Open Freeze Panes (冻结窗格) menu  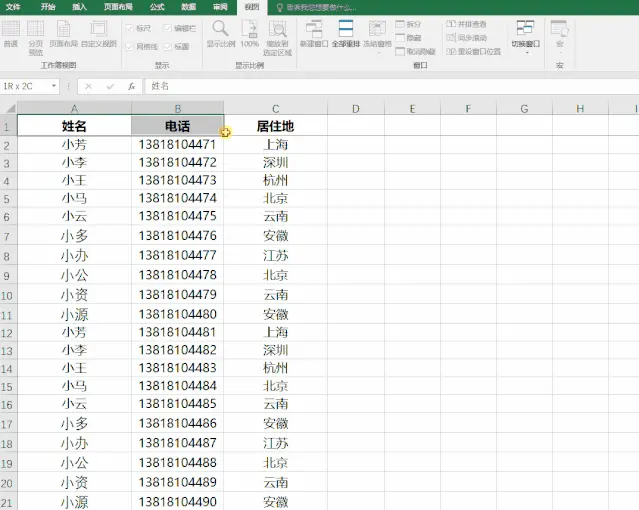pyautogui.click(x=377, y=36)
